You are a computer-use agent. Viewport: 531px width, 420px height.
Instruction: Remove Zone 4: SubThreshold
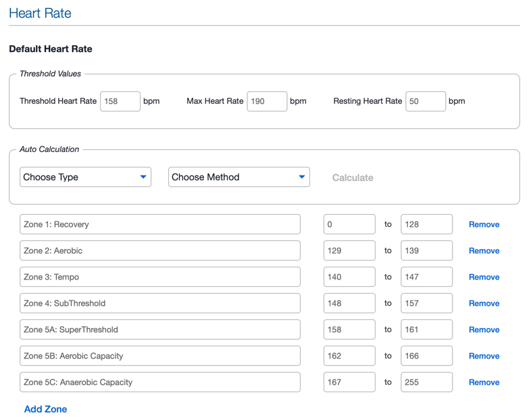pos(484,304)
